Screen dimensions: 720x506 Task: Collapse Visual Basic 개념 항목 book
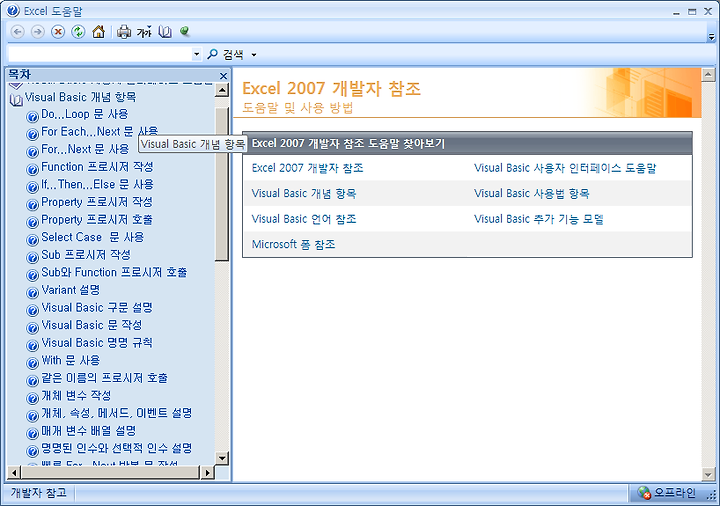pos(17,99)
